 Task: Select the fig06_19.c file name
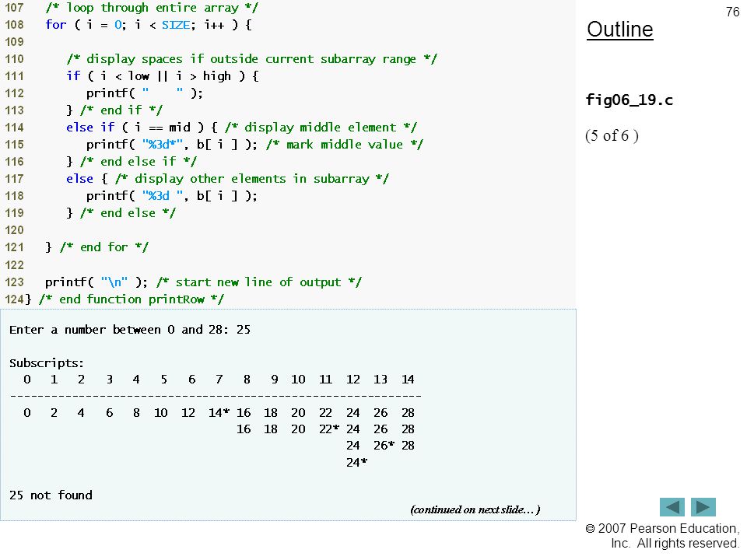coord(629,100)
